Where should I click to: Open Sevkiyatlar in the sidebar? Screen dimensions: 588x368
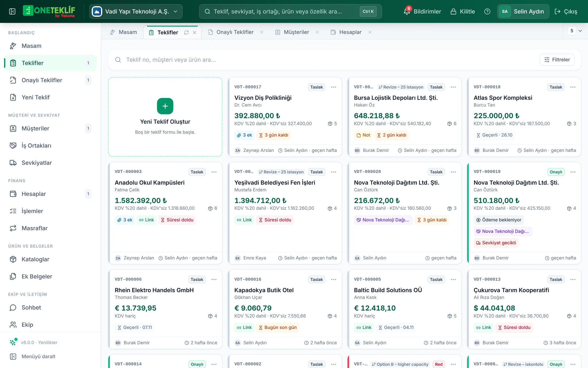point(50,163)
